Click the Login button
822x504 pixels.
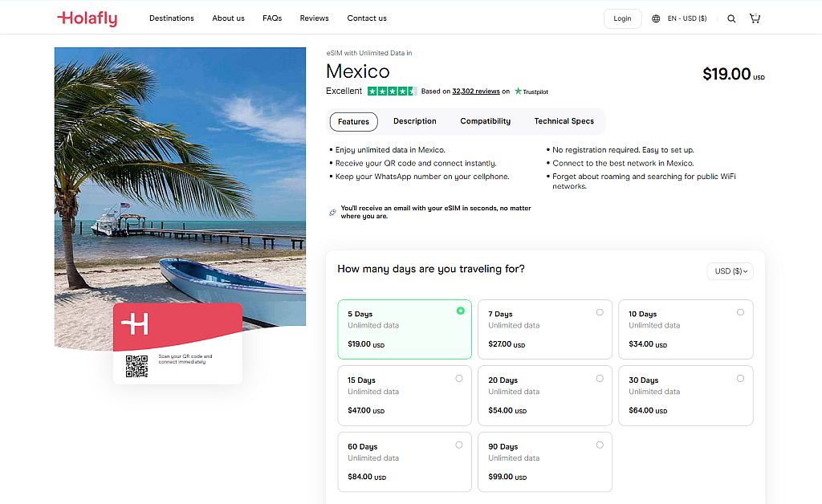(x=622, y=18)
